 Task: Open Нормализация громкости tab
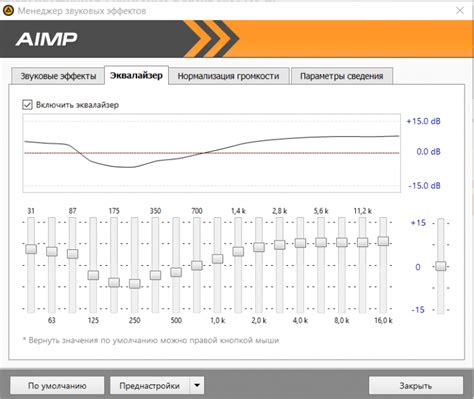[x=228, y=76]
